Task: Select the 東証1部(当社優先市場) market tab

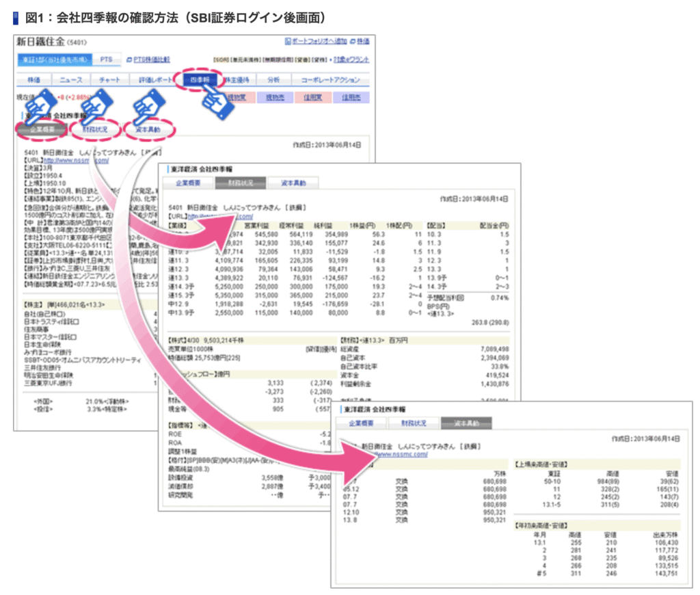Action: [55, 59]
